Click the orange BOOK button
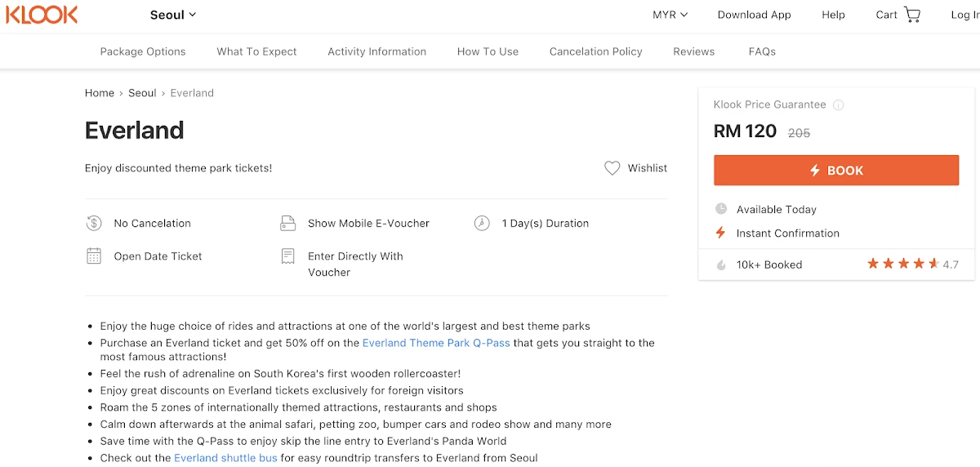The height and width of the screenshot is (467, 980). click(x=836, y=171)
